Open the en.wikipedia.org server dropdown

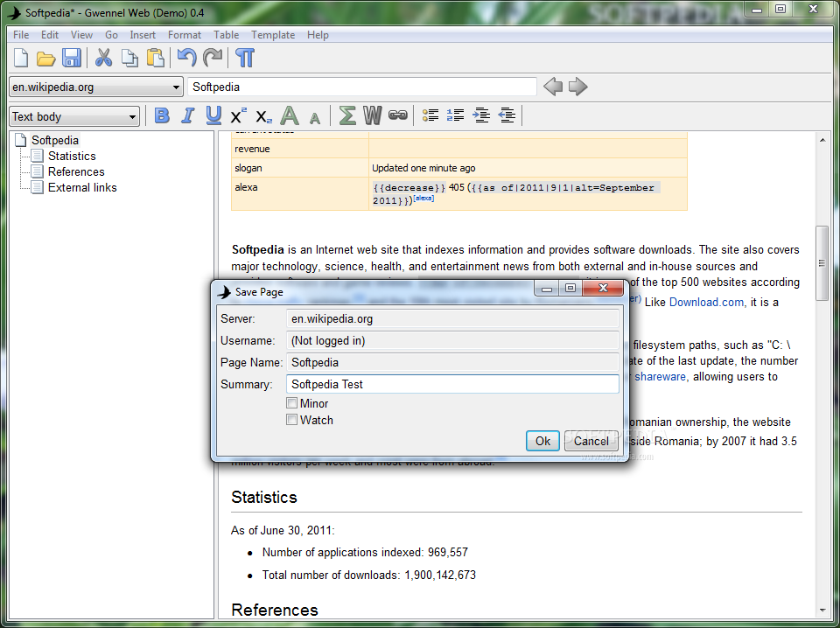(96, 87)
